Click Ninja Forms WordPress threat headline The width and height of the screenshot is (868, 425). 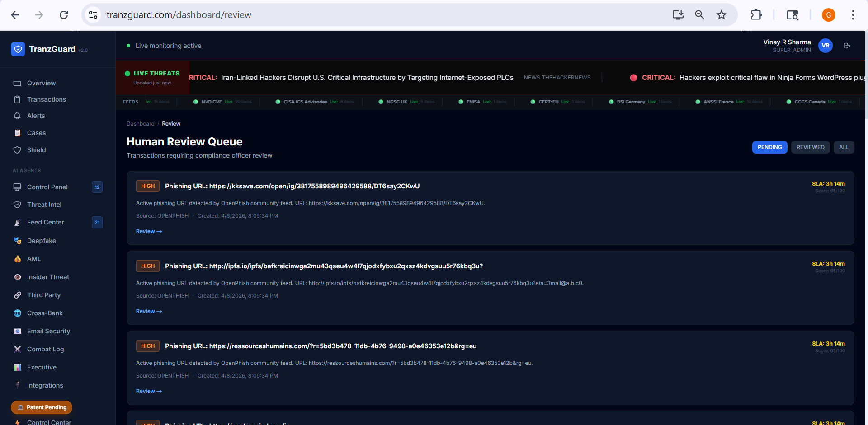[773, 78]
